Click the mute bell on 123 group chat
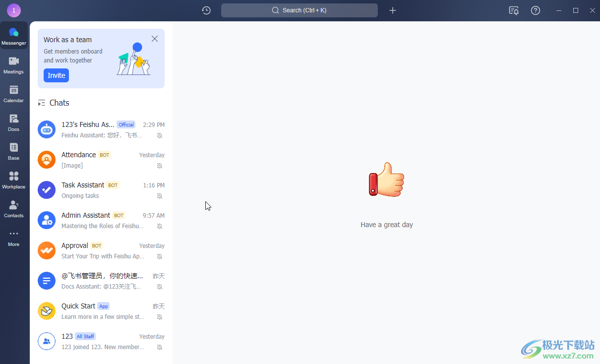 (160, 347)
